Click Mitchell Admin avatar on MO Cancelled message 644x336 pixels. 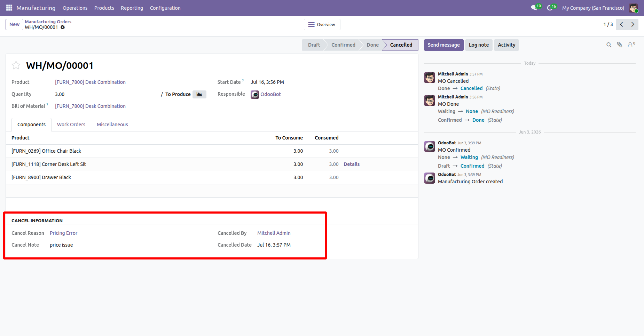[430, 78]
